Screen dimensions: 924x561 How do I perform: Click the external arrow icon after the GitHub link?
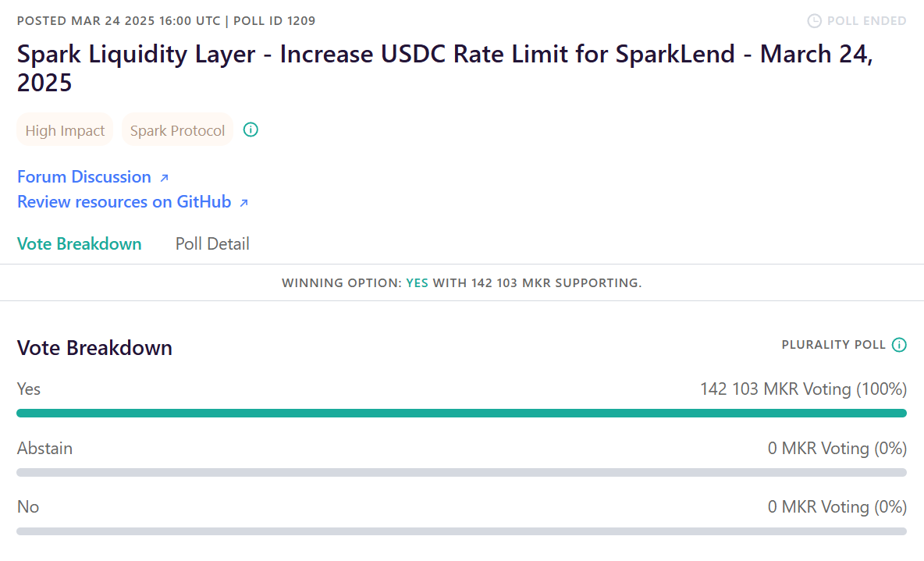click(x=243, y=203)
